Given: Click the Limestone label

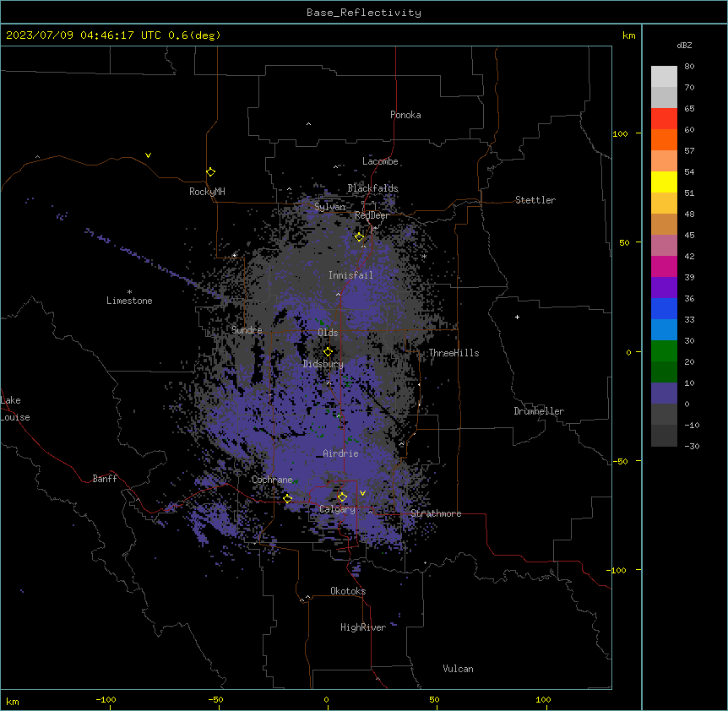Looking at the screenshot, I should pos(129,301).
